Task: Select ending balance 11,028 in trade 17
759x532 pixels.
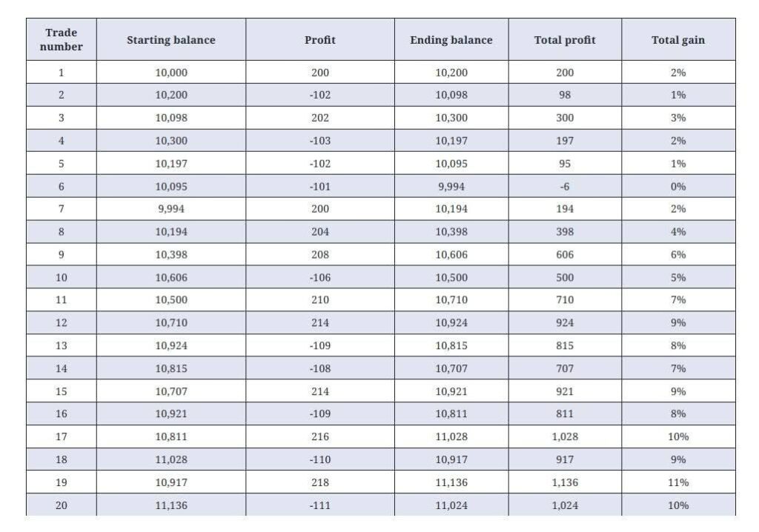Action: 451,437
